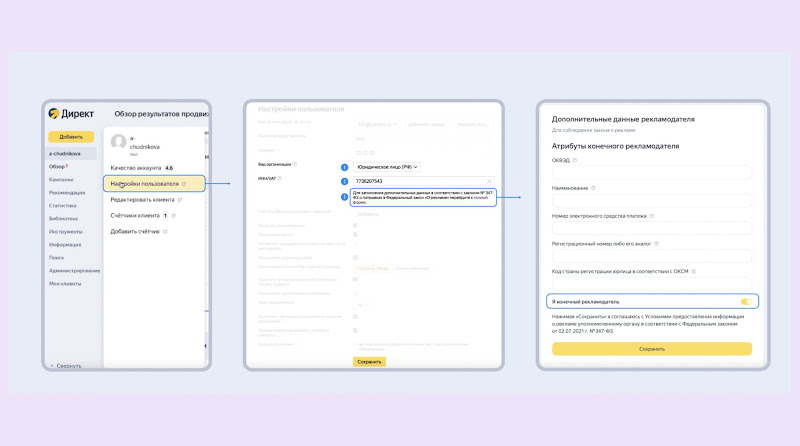Screen dimensions: 800x446
Task: Click the yellow Добавить button
Action: (71, 137)
